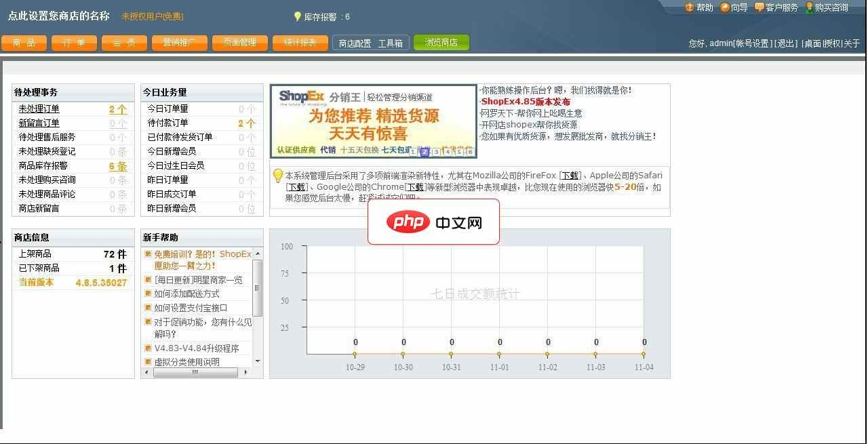Click the lightbulb icon beside 库存报警
The image size is (868, 444).
[298, 16]
